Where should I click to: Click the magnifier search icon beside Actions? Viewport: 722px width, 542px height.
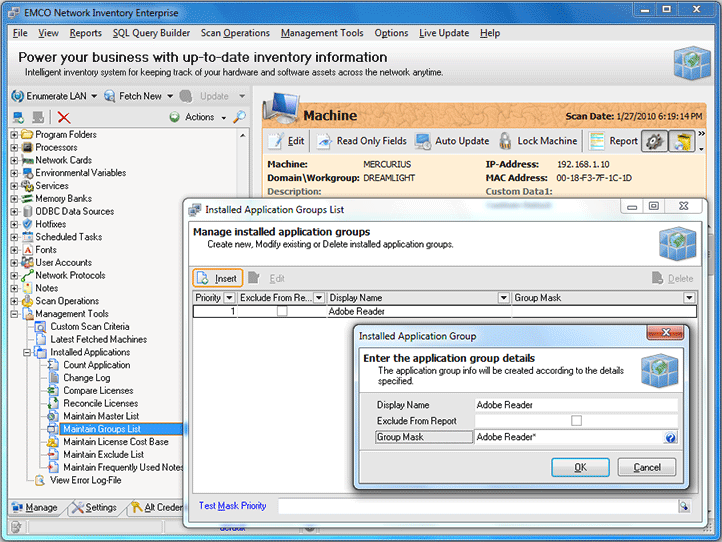click(239, 117)
